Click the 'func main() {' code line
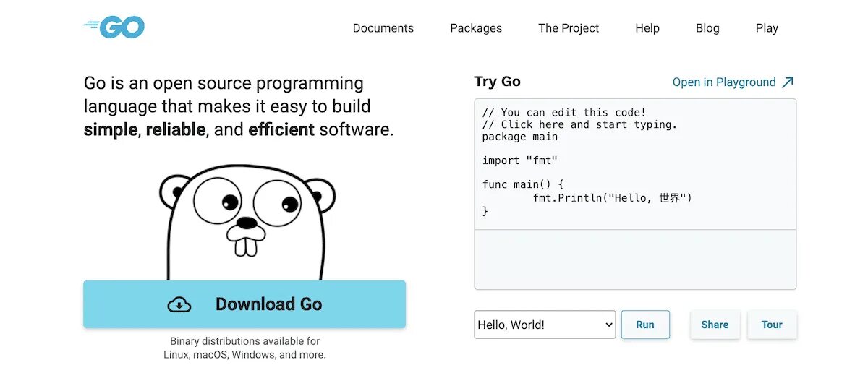The height and width of the screenshot is (386, 868). 523,184
